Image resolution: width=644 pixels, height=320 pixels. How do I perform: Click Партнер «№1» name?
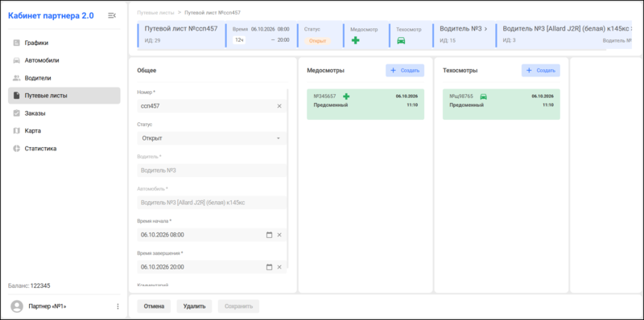47,306
